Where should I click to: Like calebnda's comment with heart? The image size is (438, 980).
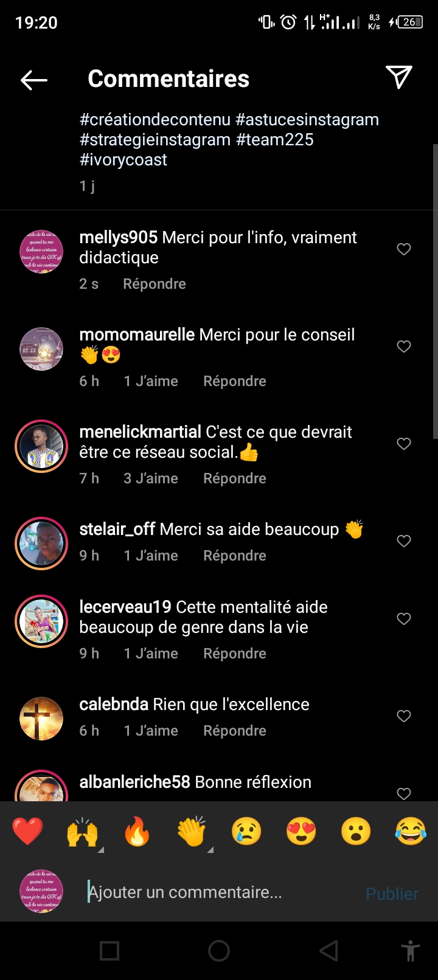(x=404, y=716)
